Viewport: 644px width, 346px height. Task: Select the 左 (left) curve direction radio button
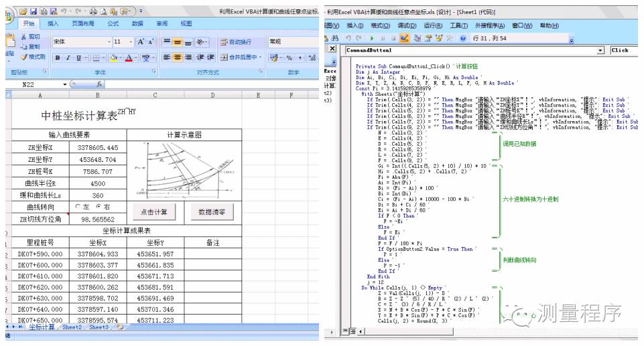point(78,207)
